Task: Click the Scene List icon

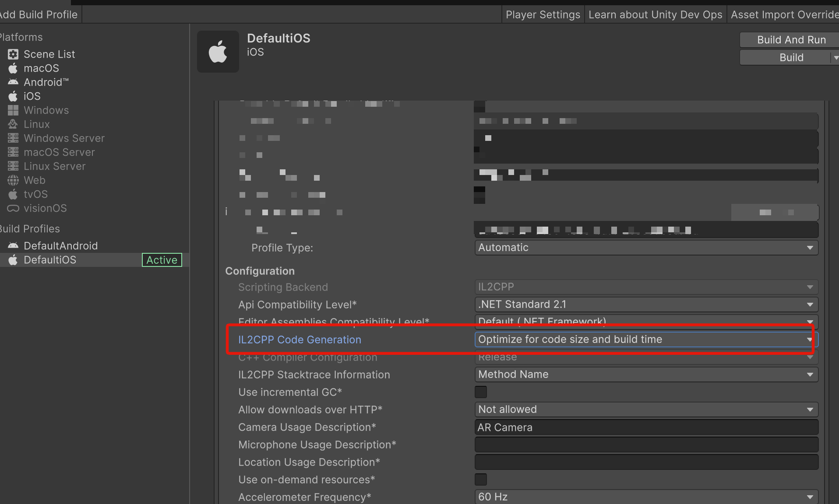Action: tap(12, 54)
